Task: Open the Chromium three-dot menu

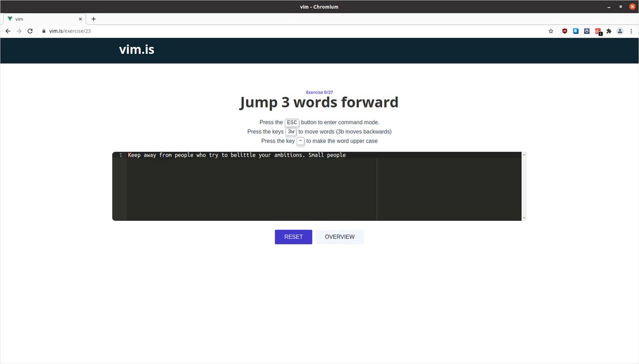Action: point(631,31)
